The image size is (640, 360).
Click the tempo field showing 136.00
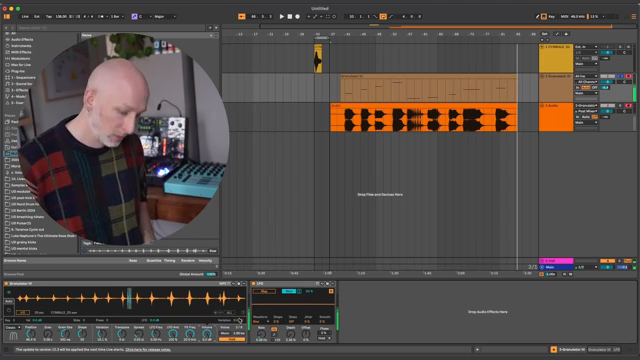coord(61,16)
